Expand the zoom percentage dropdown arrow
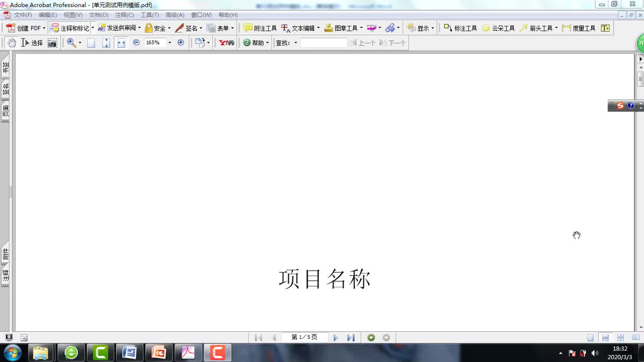644x362 pixels. (170, 43)
